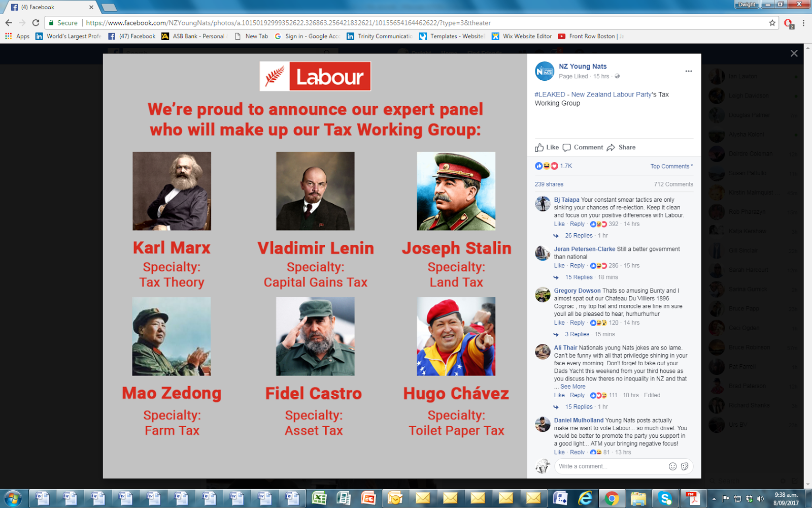
Task: Open the NZ Young Nats page name
Action: [x=583, y=67]
